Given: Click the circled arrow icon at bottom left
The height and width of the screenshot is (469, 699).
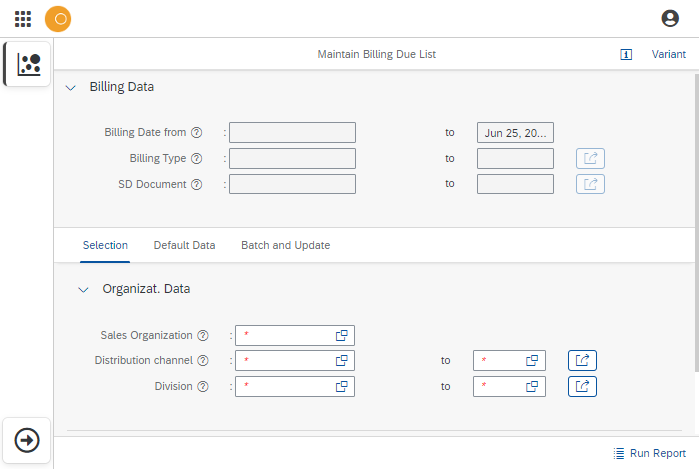Looking at the screenshot, I should [x=28, y=440].
